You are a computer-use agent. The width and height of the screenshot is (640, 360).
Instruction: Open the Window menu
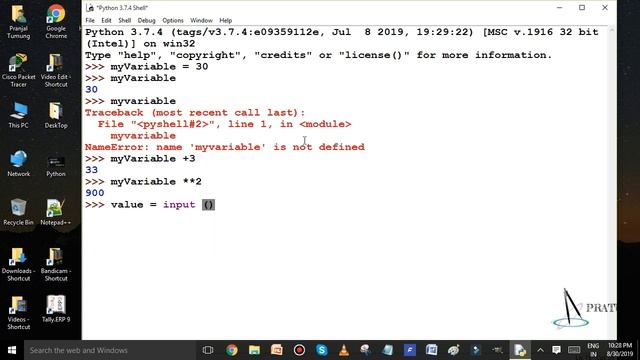[201, 20]
